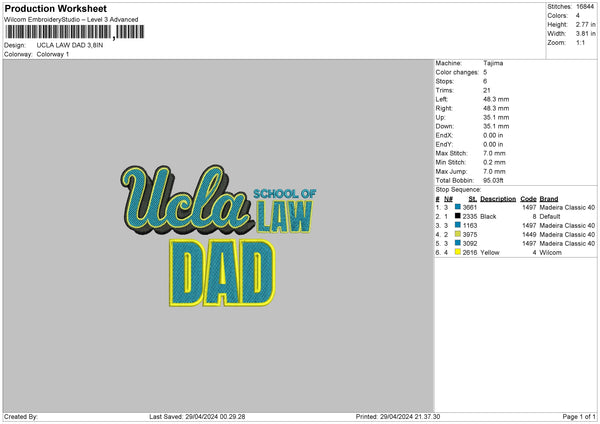Screen dimensions: 600x424
Task: Click the Colors value '4'
Action: pyautogui.click(x=578, y=16)
